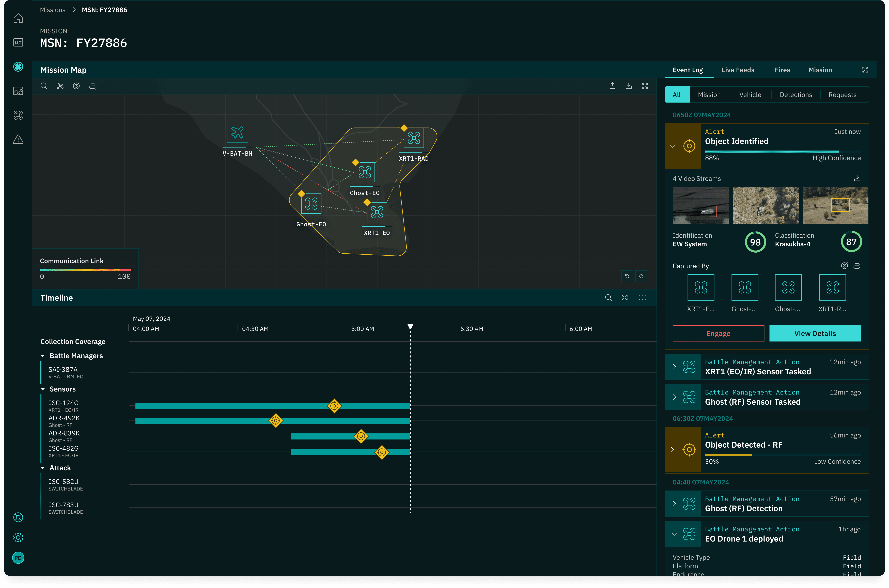Click the undo rotate button on map
Image resolution: width=889 pixels, height=588 pixels.
(x=627, y=276)
